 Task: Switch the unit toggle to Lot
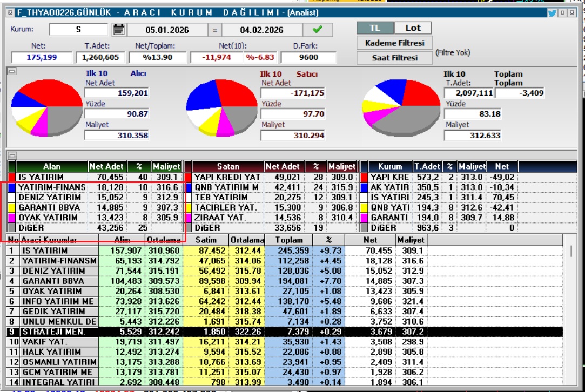coord(413,28)
